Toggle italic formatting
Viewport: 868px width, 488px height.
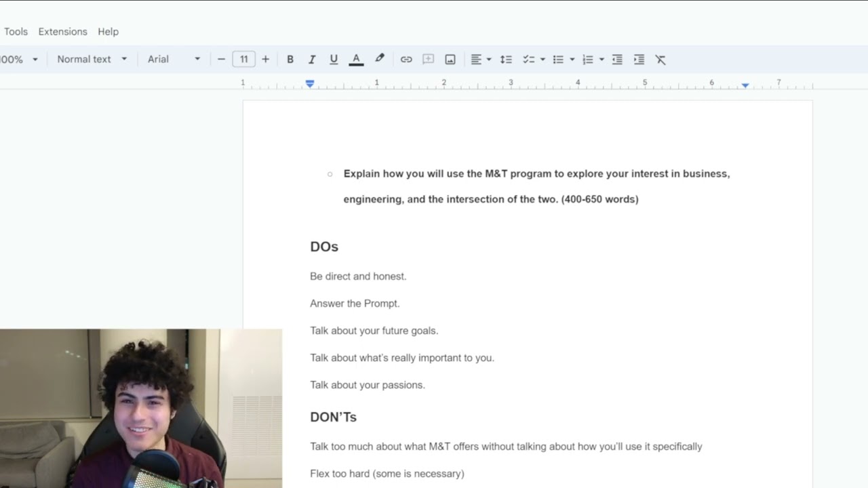pyautogui.click(x=312, y=60)
